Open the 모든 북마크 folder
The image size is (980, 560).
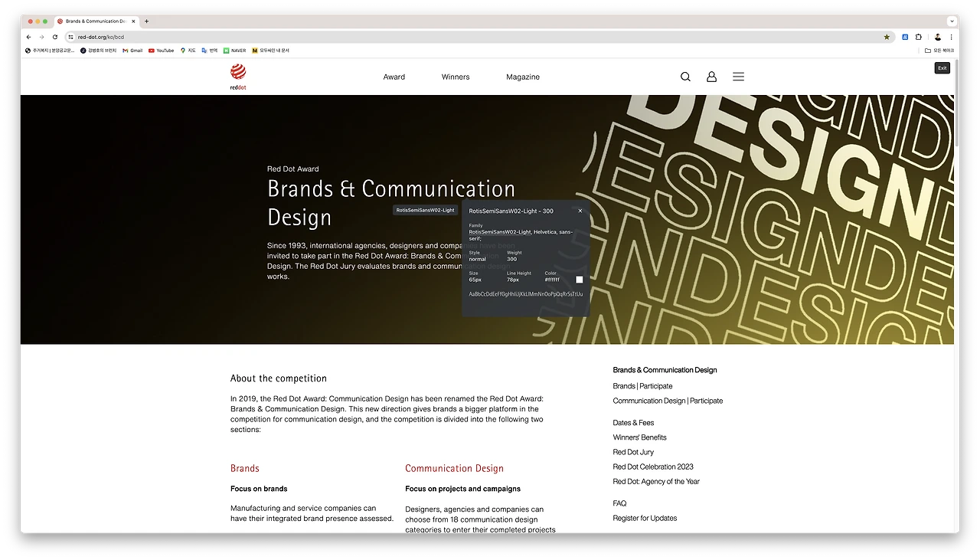tap(939, 51)
